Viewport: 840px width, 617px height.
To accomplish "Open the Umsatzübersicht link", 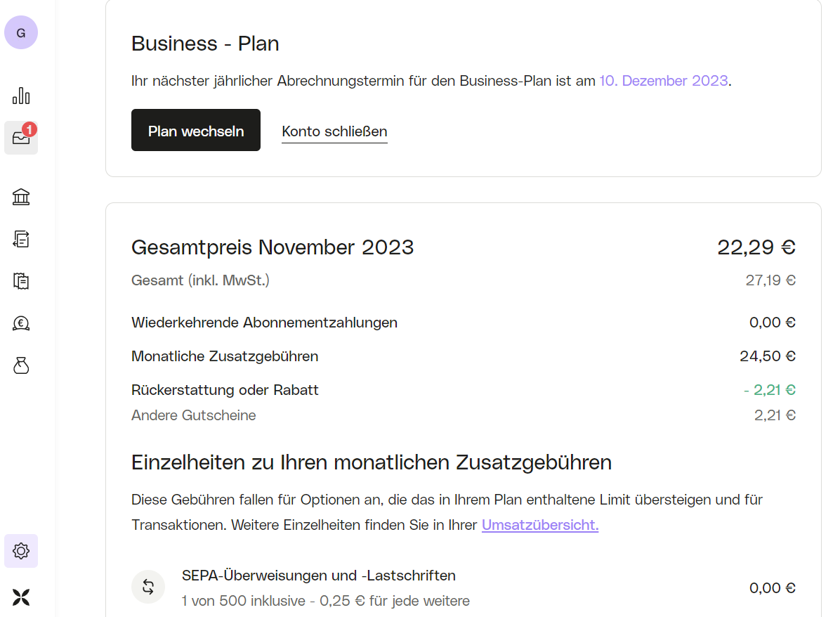I will pos(540,525).
